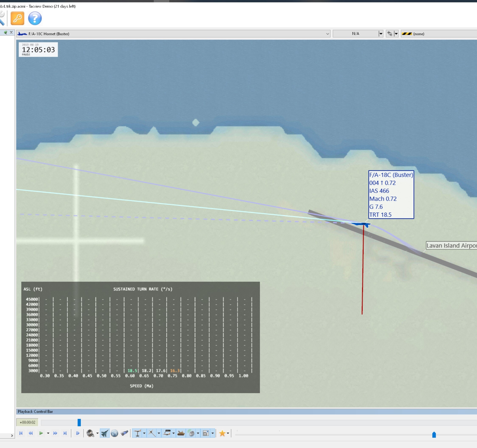This screenshot has width=477, height=448.
Task: Toggle aircraft label banner display
Action: tap(167, 433)
